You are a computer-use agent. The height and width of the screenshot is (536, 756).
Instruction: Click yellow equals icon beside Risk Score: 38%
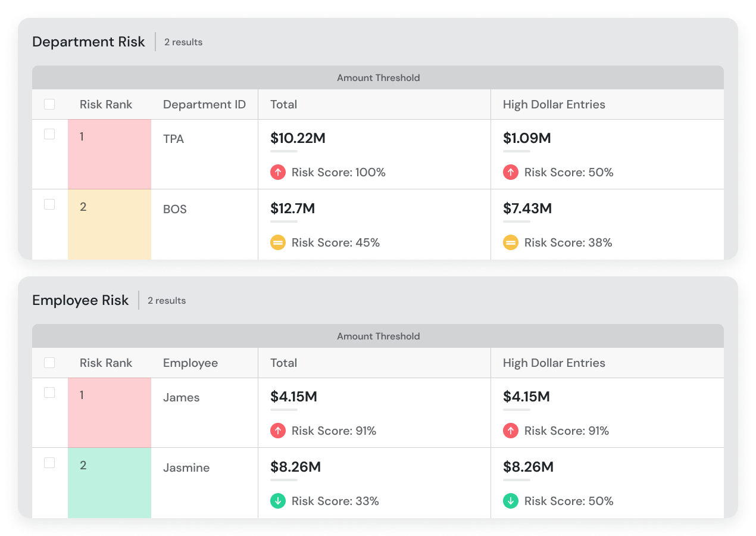point(511,242)
